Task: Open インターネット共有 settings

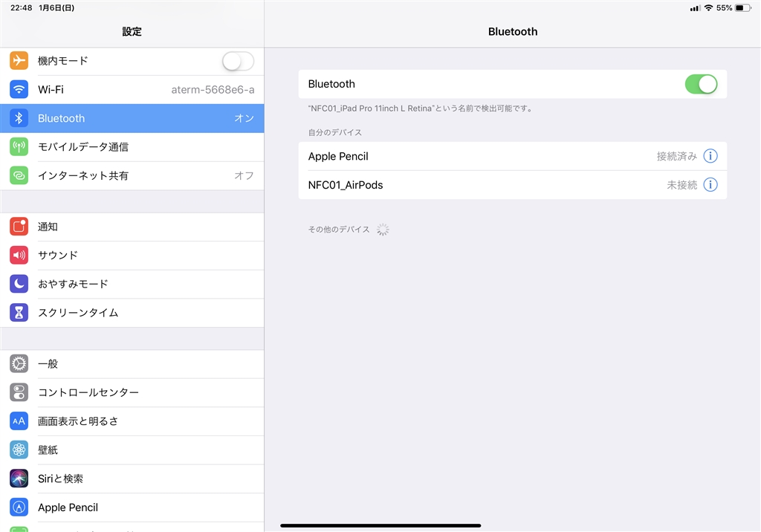Action: pyautogui.click(x=132, y=175)
